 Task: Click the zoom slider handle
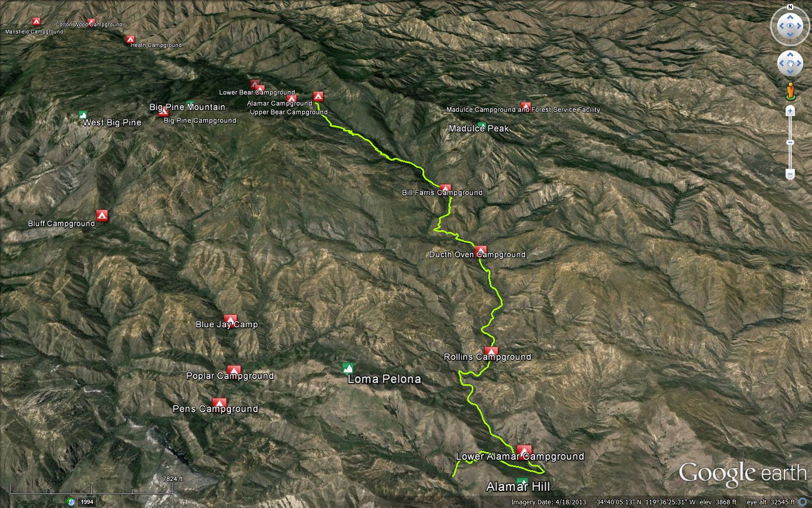[790, 142]
